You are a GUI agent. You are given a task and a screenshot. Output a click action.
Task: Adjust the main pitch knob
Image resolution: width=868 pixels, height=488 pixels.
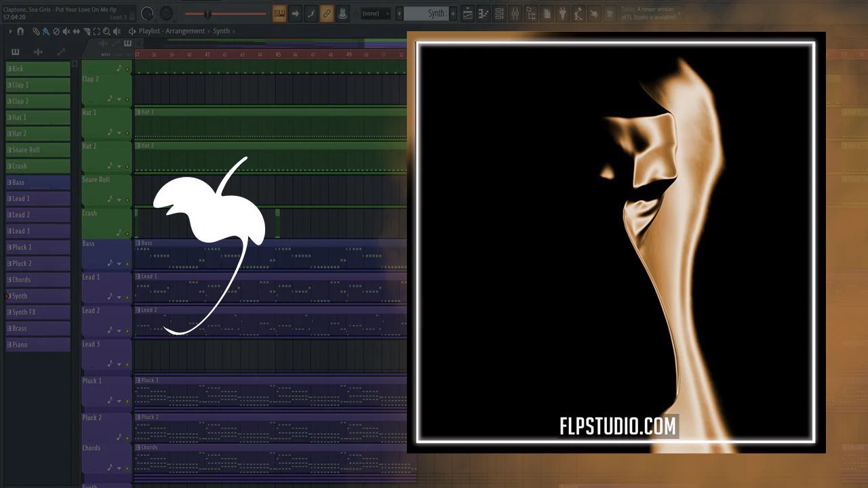pos(166,14)
